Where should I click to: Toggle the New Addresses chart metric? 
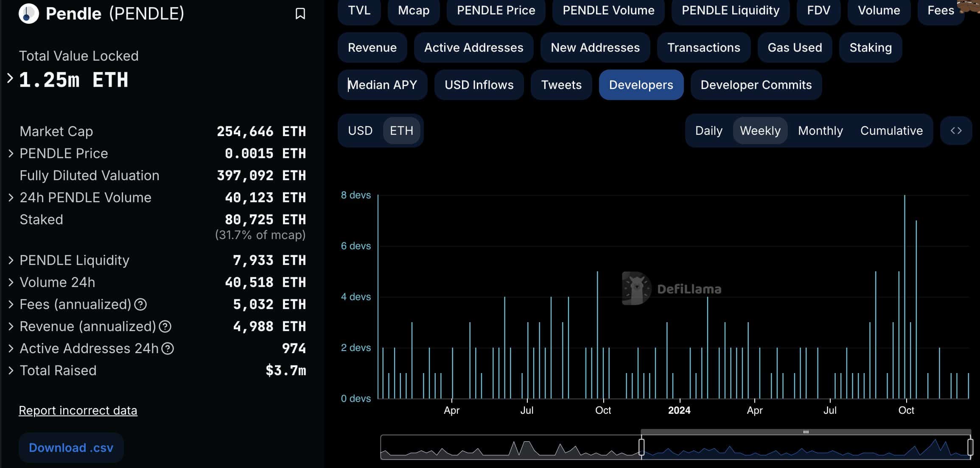(x=595, y=47)
